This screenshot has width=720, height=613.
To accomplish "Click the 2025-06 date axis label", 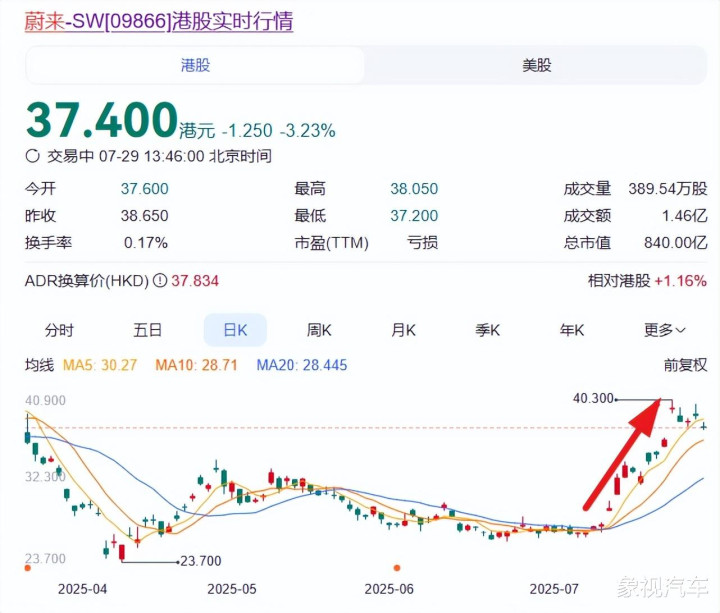I will pyautogui.click(x=389, y=589).
